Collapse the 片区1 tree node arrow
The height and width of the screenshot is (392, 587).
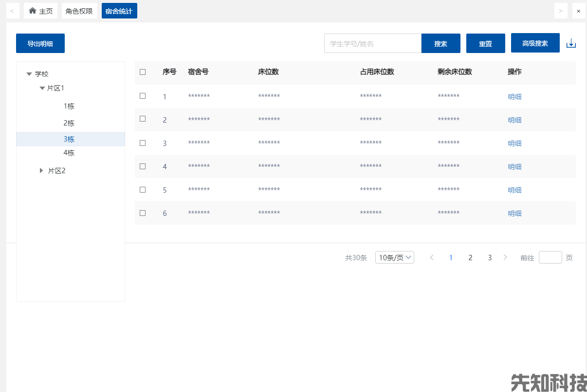pyautogui.click(x=42, y=88)
